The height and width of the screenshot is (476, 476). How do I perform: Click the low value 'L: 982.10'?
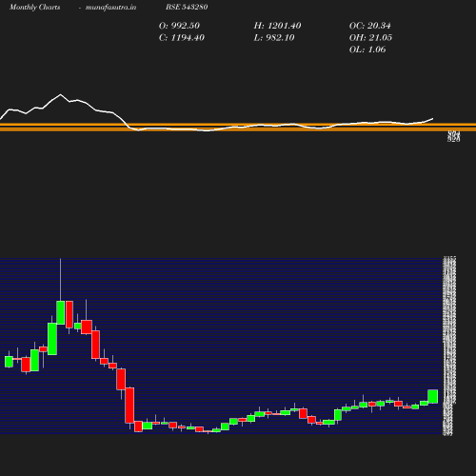pos(274,37)
